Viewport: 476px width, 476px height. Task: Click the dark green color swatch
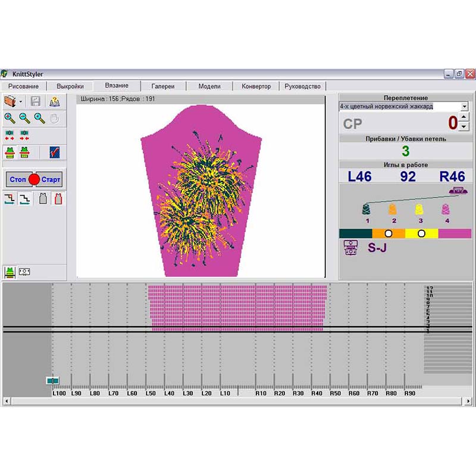[356, 233]
